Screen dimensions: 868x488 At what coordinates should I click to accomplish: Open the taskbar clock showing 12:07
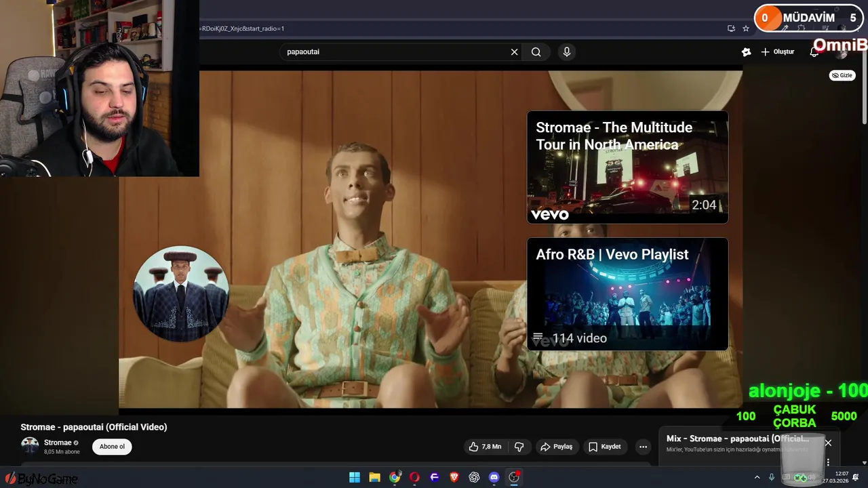(835, 477)
